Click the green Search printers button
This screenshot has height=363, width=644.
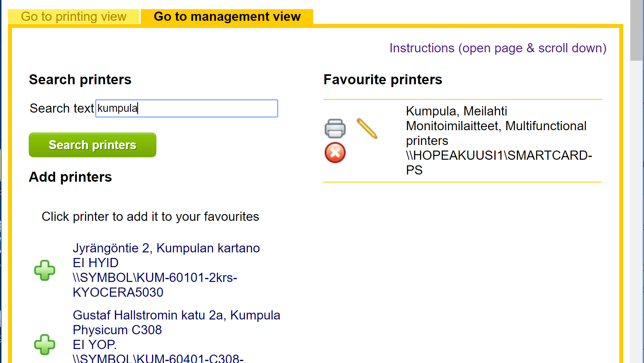tap(93, 145)
